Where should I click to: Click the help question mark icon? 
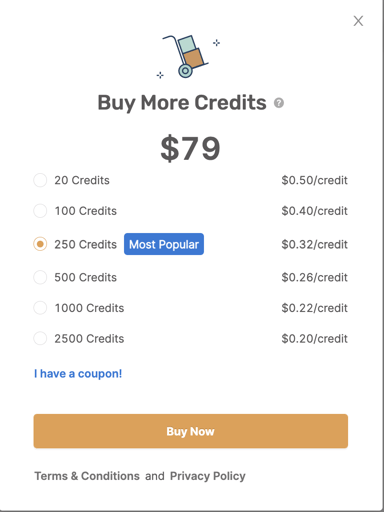279,103
